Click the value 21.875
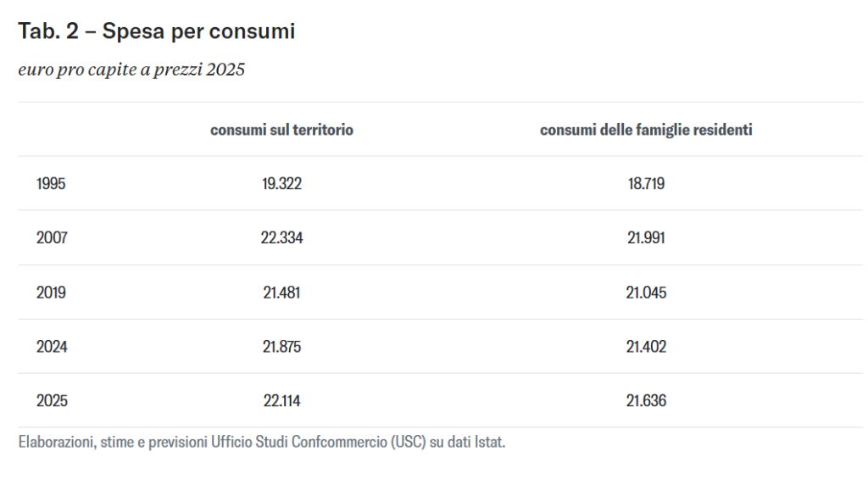Image resolution: width=868 pixels, height=485 pixels. click(281, 347)
